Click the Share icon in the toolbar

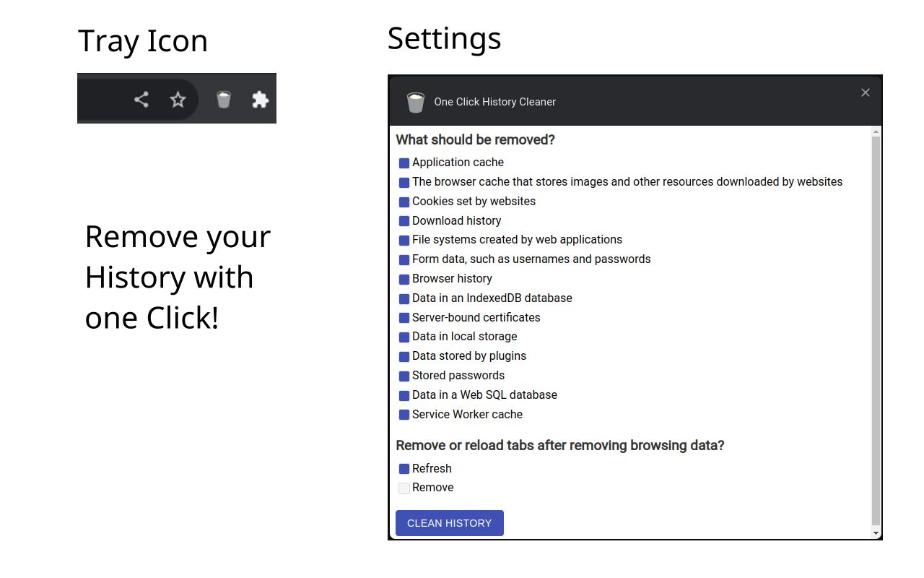141,99
